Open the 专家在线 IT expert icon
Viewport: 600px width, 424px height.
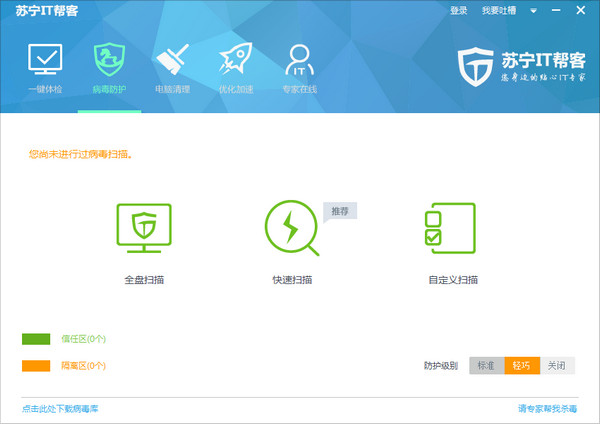coord(300,60)
